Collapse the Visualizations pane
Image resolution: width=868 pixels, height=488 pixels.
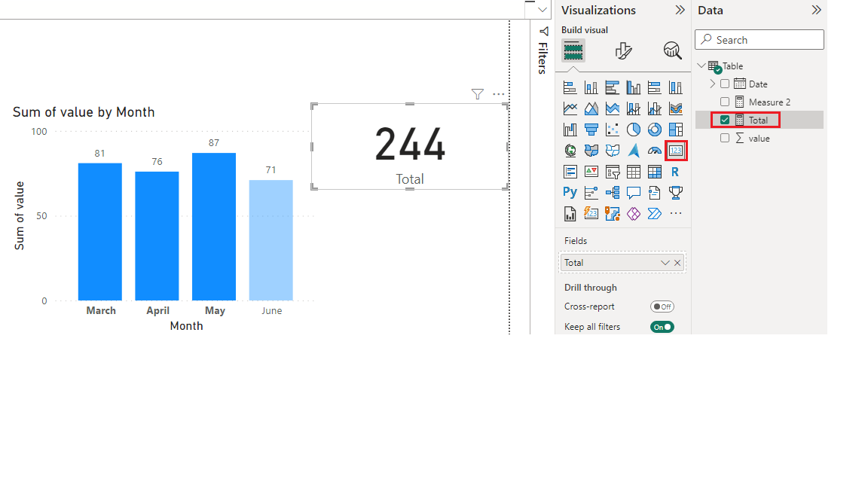[x=680, y=10]
